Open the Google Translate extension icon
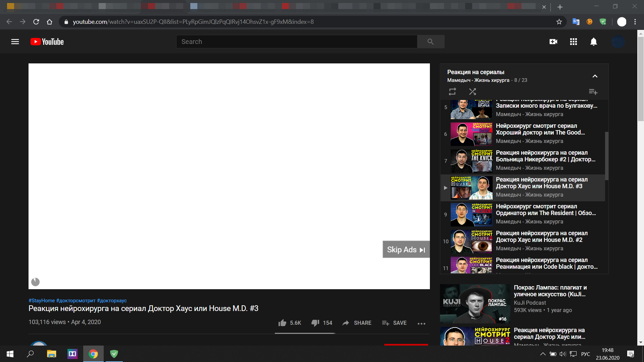644x362 pixels. [576, 22]
